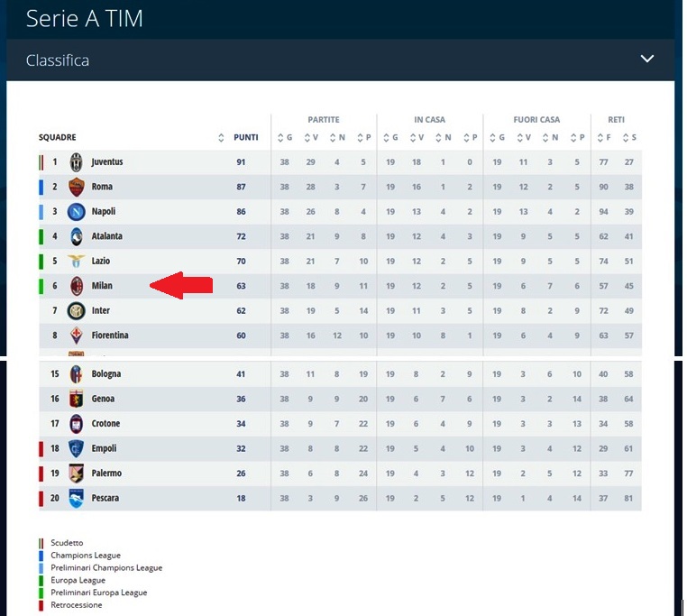Click the Crotone club crest

click(x=77, y=424)
